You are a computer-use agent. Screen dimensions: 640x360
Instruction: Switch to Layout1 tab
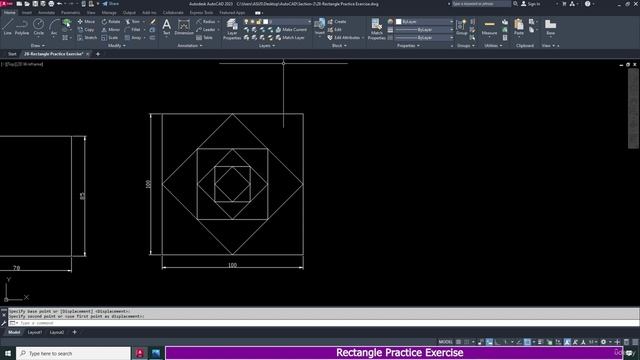(35, 332)
